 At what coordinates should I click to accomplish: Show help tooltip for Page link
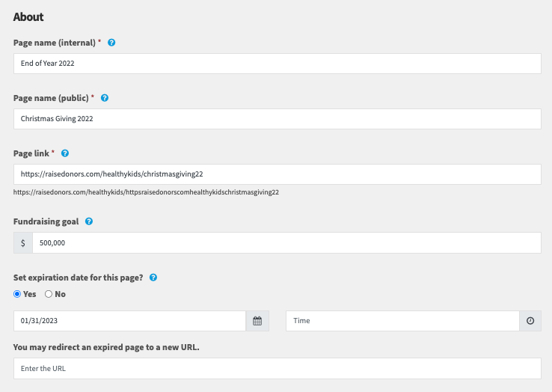(x=65, y=153)
